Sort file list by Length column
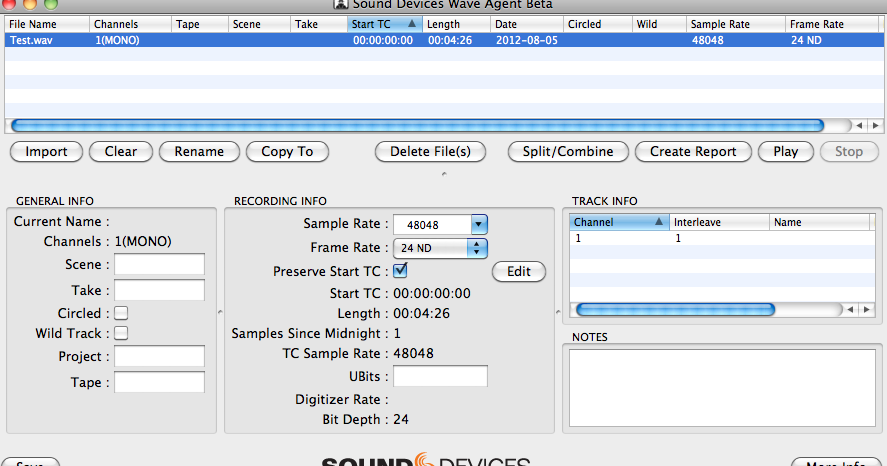887x466 pixels. click(x=457, y=24)
